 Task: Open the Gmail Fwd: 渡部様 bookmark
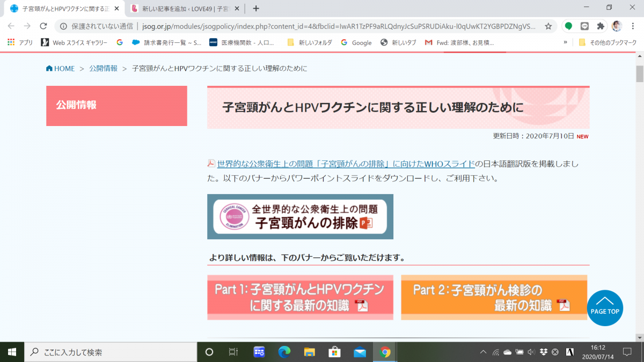459,42
